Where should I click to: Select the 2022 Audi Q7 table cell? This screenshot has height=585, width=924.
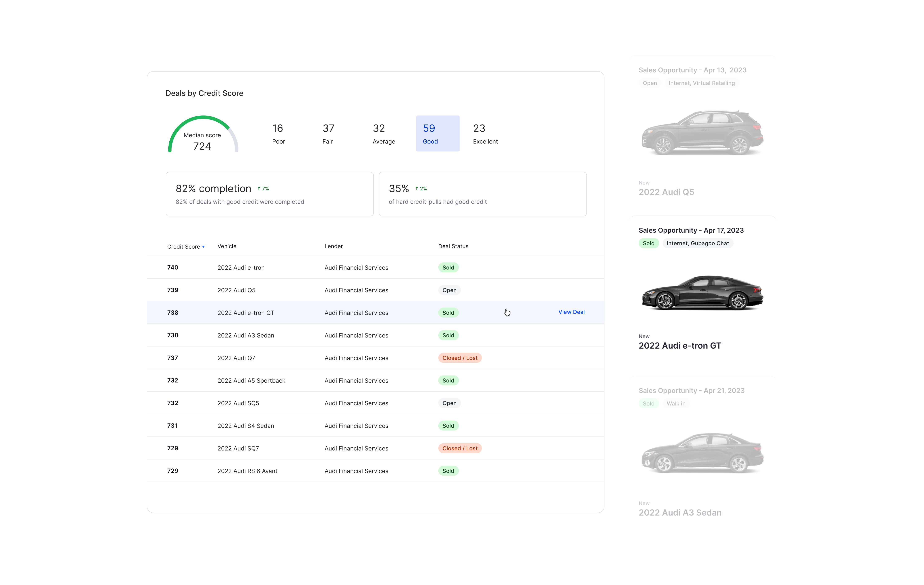tap(236, 358)
